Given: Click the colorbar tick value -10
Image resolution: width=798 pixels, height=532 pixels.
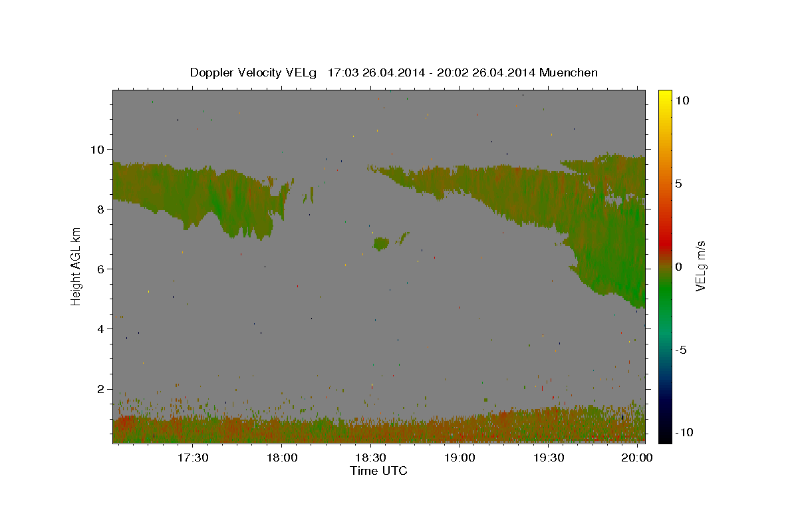Looking at the screenshot, I should pos(684,433).
